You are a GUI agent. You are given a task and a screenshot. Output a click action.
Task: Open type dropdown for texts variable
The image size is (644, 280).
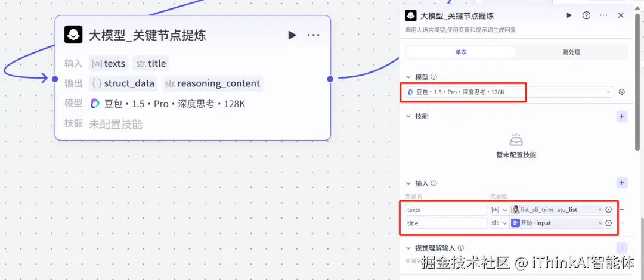click(x=499, y=210)
